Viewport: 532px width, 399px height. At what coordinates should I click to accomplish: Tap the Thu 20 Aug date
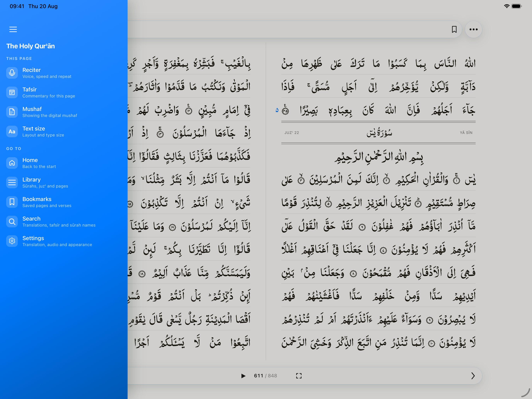[x=43, y=6]
